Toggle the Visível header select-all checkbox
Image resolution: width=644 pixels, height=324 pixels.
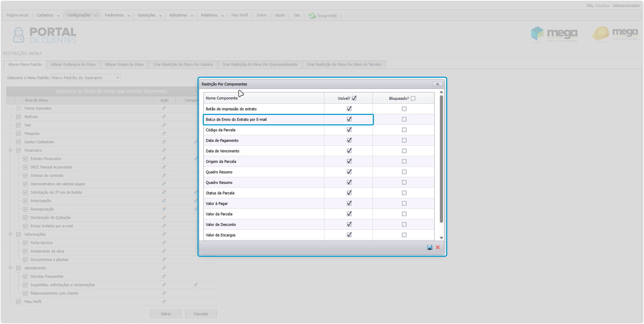pos(354,98)
